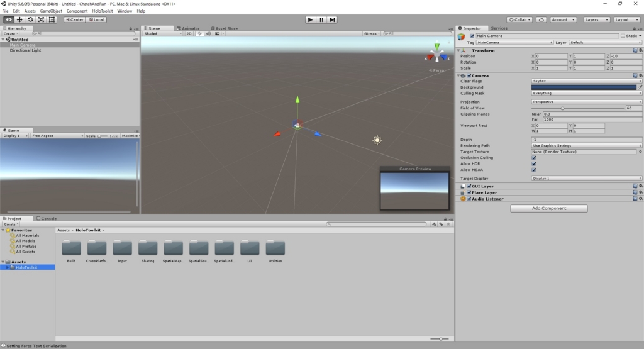The image size is (644, 349).
Task: Open Clear Flags dropdown showing Skybox
Action: point(587,81)
